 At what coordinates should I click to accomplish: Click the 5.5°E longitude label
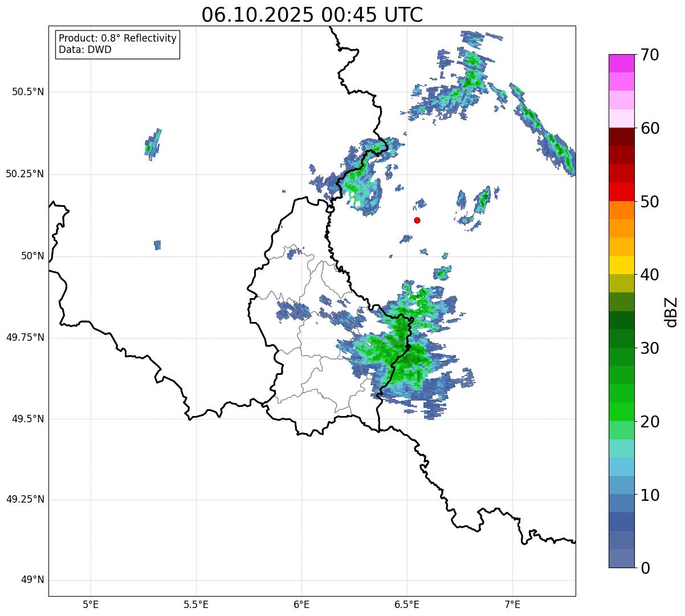196,604
